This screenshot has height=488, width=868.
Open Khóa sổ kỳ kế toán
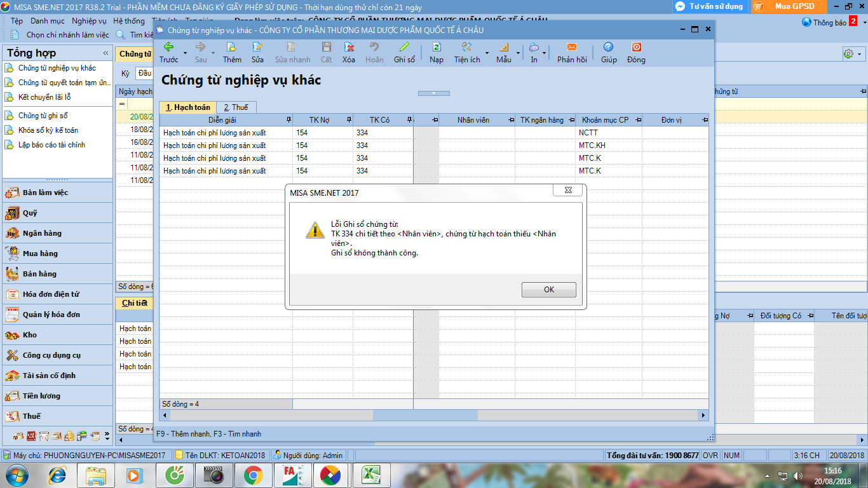point(42,130)
